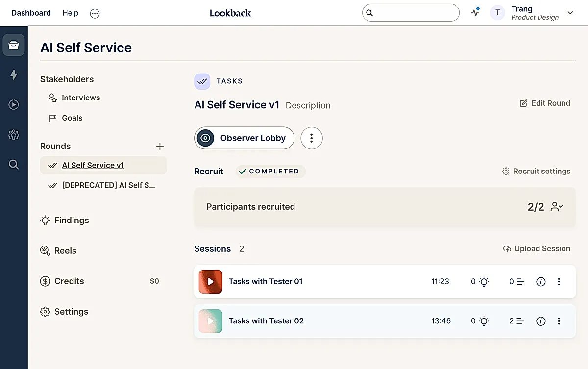Image resolution: width=588 pixels, height=369 pixels.
Task: Expand the Trang account dropdown chevron
Action: coord(570,13)
